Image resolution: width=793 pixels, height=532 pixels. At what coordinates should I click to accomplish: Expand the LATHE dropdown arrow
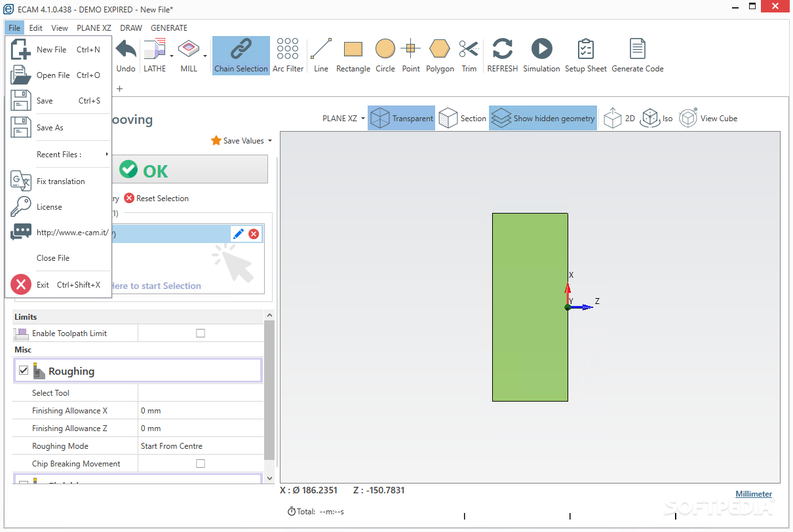click(172, 56)
